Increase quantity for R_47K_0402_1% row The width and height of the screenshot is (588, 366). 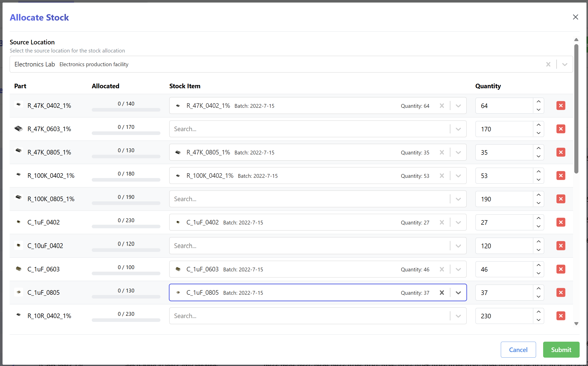[539, 102]
